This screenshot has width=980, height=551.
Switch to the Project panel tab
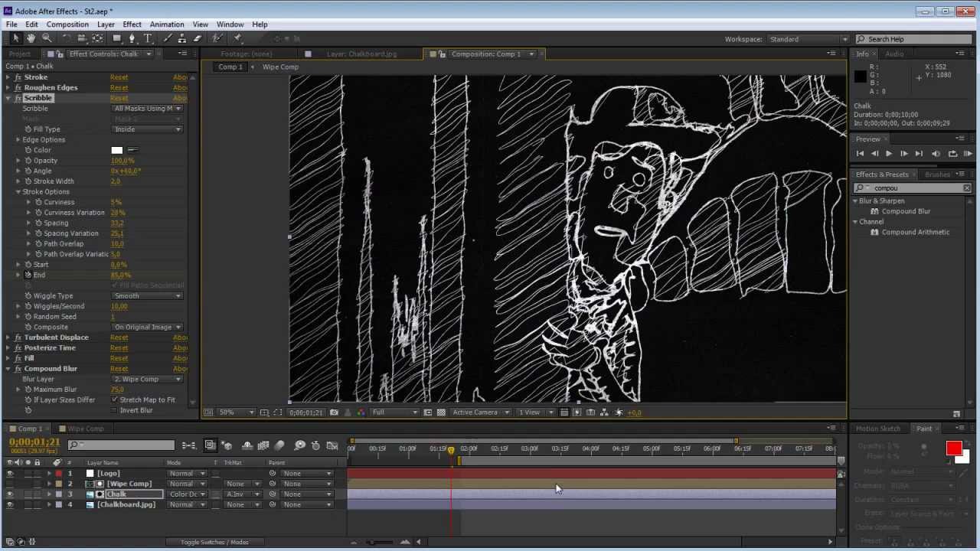click(20, 54)
